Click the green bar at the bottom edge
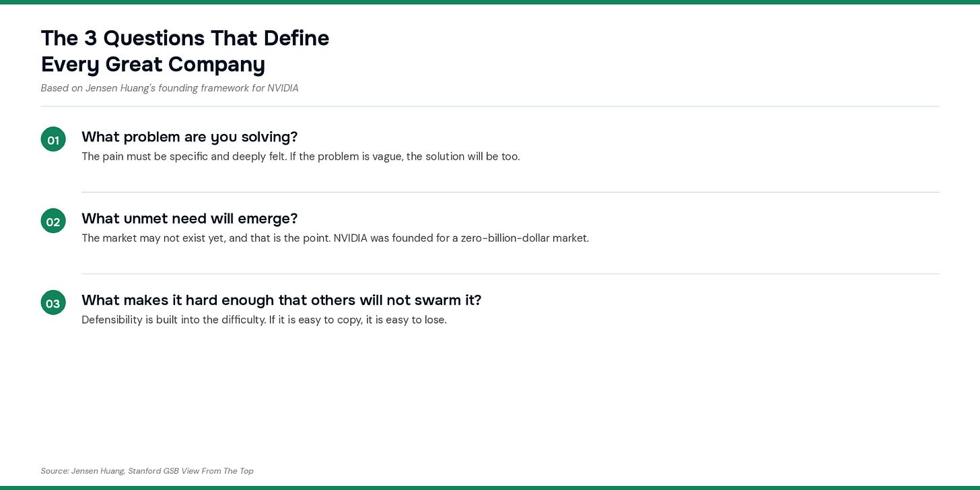The image size is (980, 490). (x=490, y=487)
